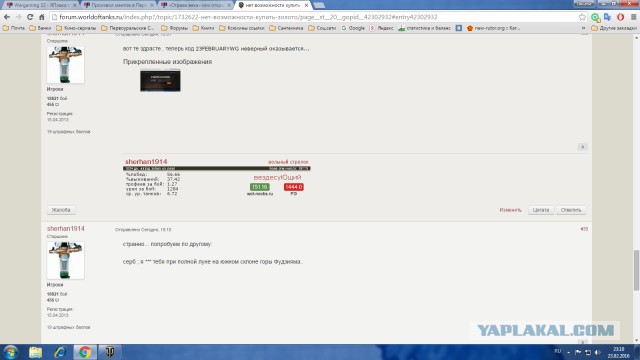Close the Wargaming 32 tab
The height and width of the screenshot is (360, 640).
[75, 5]
